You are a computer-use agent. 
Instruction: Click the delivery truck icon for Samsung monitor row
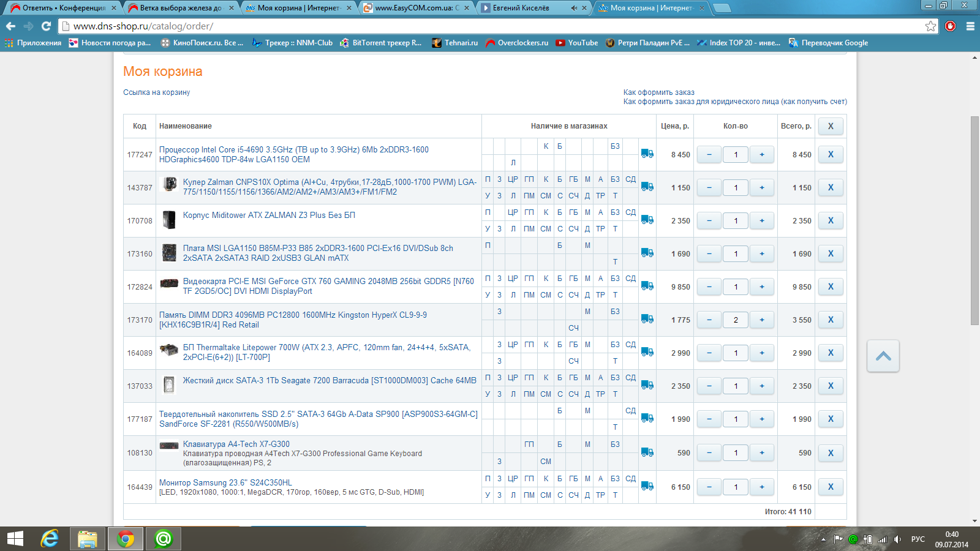pyautogui.click(x=647, y=486)
